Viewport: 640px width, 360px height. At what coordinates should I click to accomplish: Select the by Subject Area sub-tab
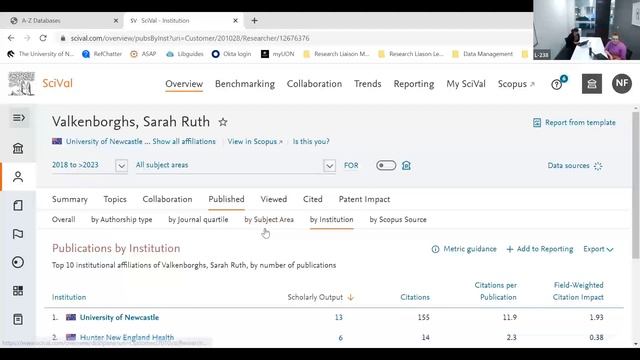(269, 220)
